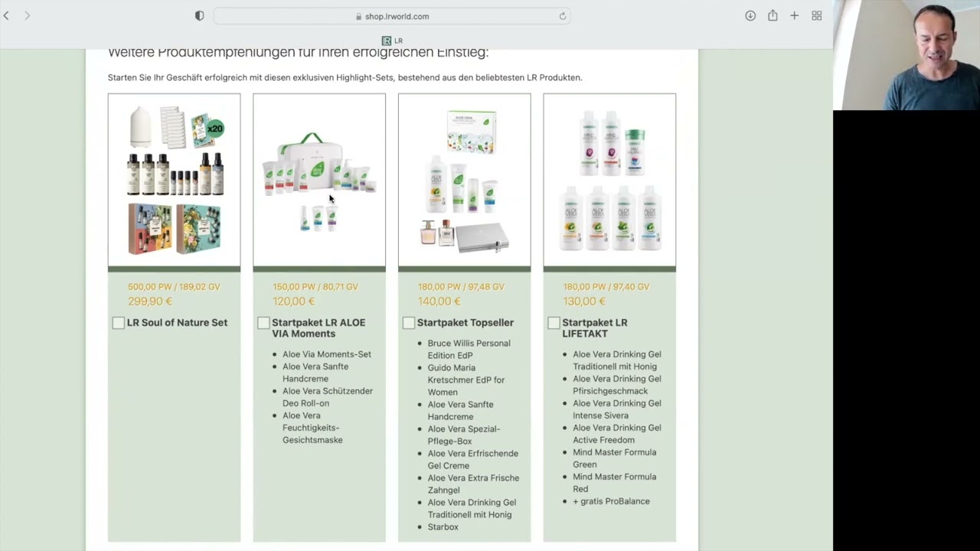Viewport: 980px width, 551px height.
Task: Click the 500,00 PW / 189,02 GV value
Action: point(174,287)
